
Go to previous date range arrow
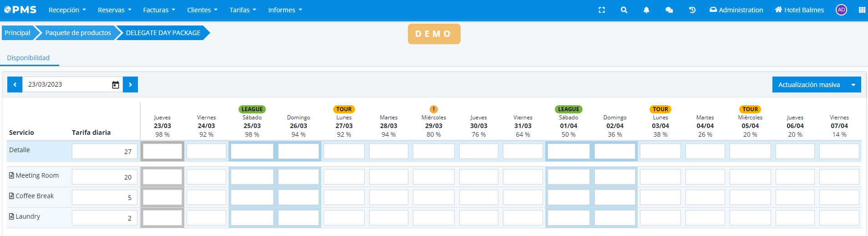click(15, 85)
